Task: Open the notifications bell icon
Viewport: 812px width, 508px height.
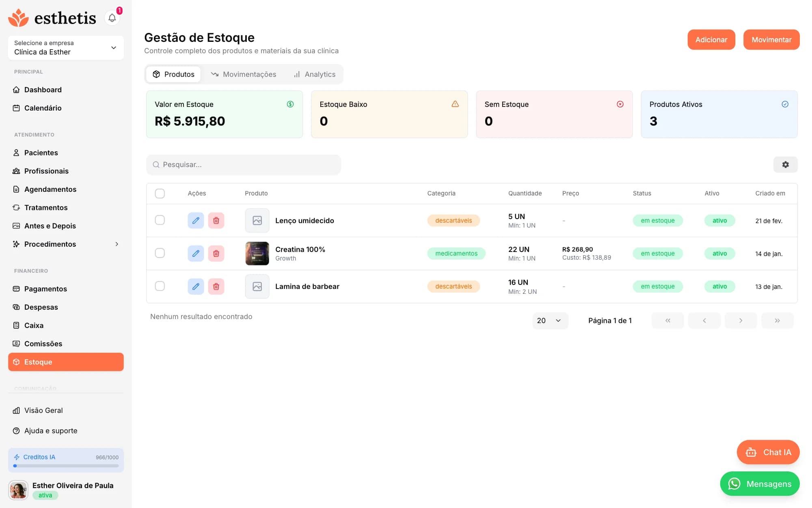Action: (112, 18)
